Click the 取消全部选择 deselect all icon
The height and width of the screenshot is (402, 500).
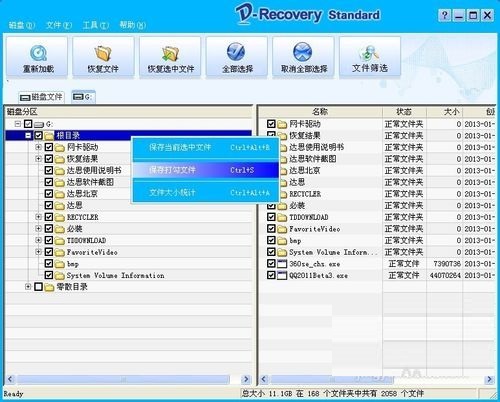point(303,52)
